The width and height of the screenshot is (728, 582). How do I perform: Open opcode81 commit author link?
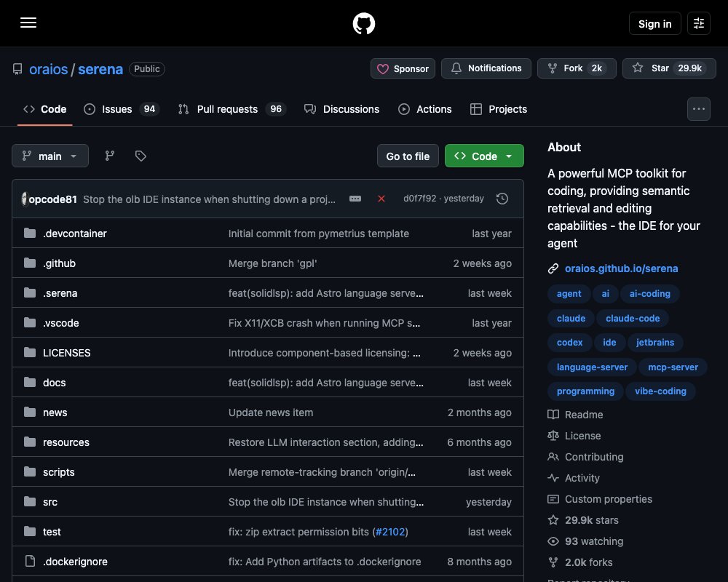[x=52, y=199]
